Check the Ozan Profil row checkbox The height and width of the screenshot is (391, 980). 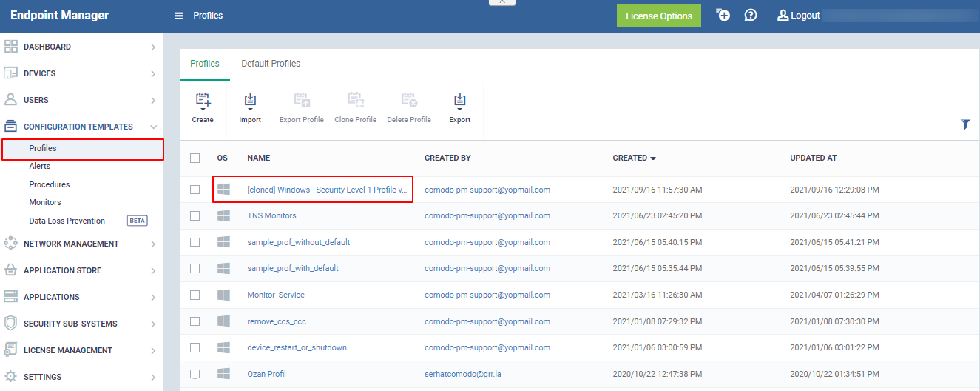point(195,374)
